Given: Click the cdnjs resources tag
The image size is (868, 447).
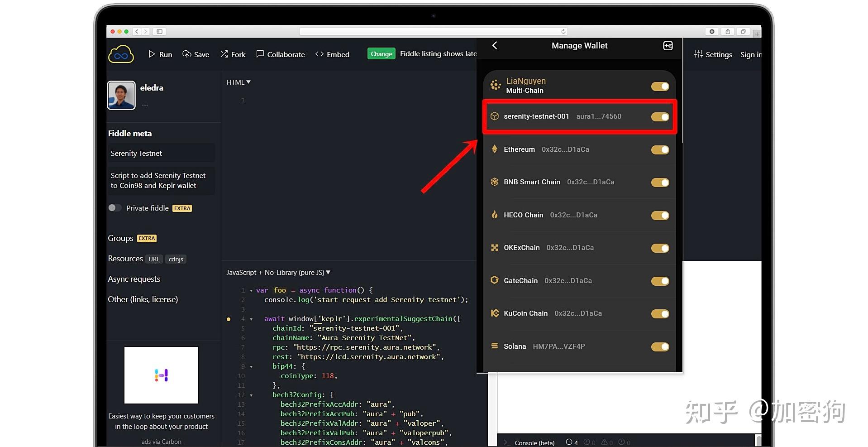Looking at the screenshot, I should [x=176, y=259].
